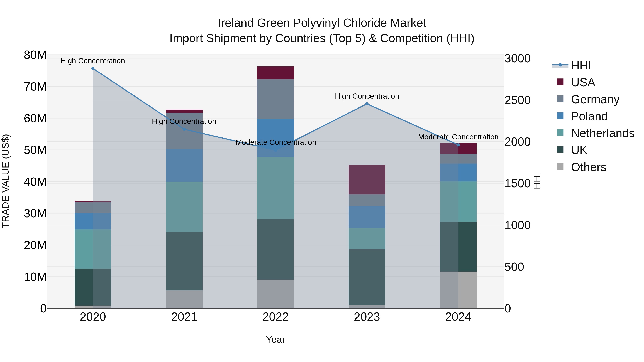This screenshot has width=644, height=362.
Task: Click the 2021 UK bar segment
Action: click(x=184, y=261)
